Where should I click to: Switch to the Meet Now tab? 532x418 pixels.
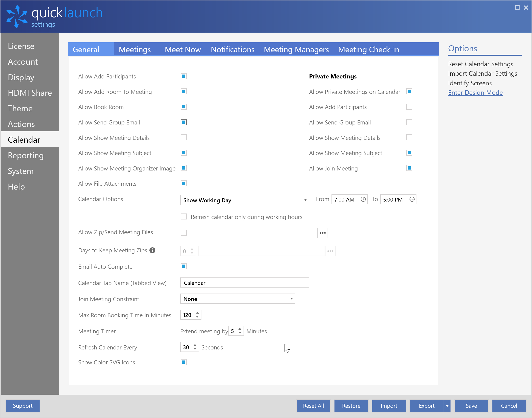[183, 50]
